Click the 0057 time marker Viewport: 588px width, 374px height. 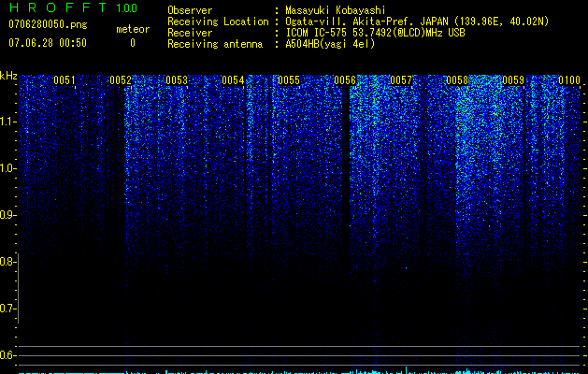pyautogui.click(x=401, y=80)
